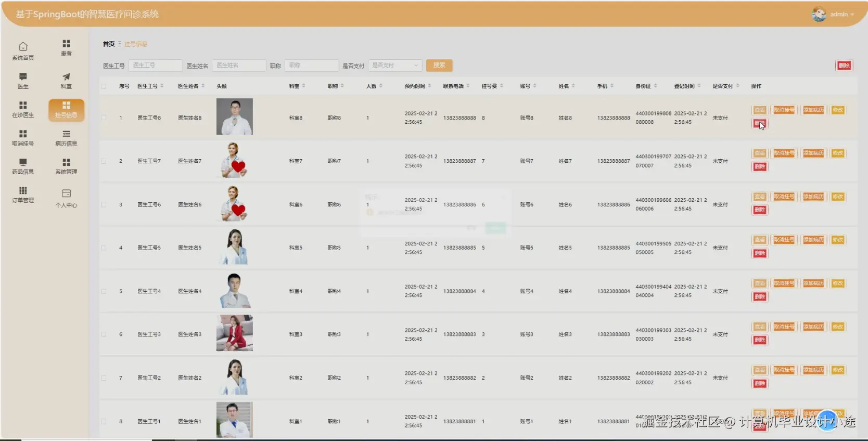Open 取消挂号 sidebar icon
The image size is (868, 441).
[x=23, y=134]
